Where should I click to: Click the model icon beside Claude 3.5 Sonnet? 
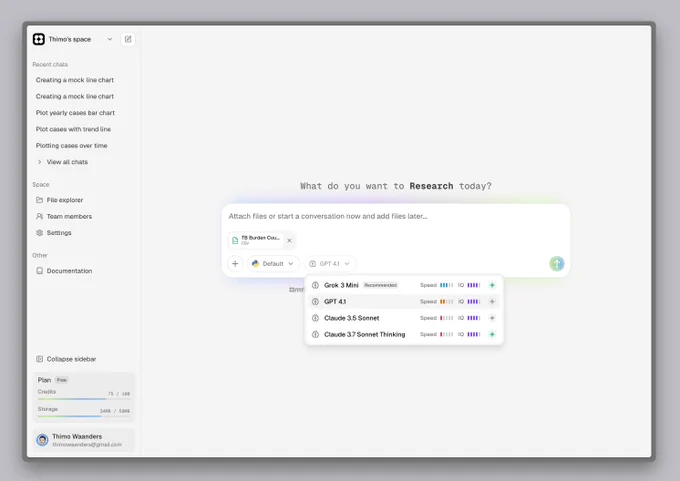click(x=315, y=318)
